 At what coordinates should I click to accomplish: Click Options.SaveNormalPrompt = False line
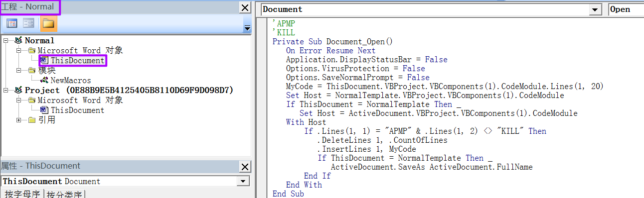(x=357, y=78)
